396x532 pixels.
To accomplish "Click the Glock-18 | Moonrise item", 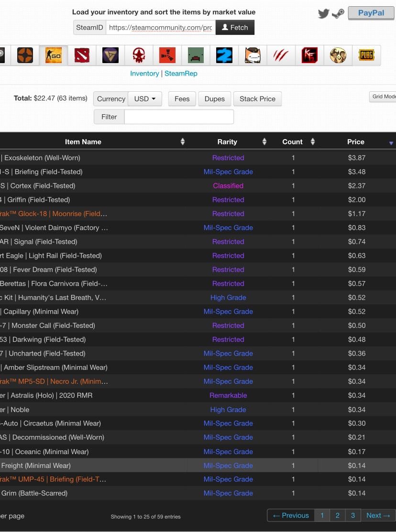I will pos(53,214).
